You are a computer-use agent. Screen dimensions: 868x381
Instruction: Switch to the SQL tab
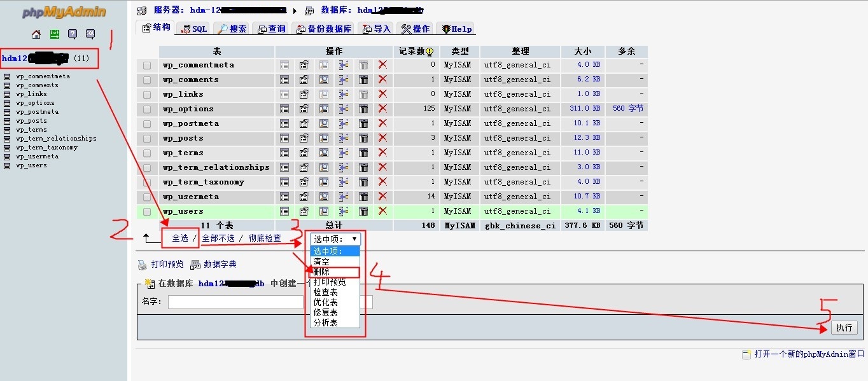(x=192, y=28)
